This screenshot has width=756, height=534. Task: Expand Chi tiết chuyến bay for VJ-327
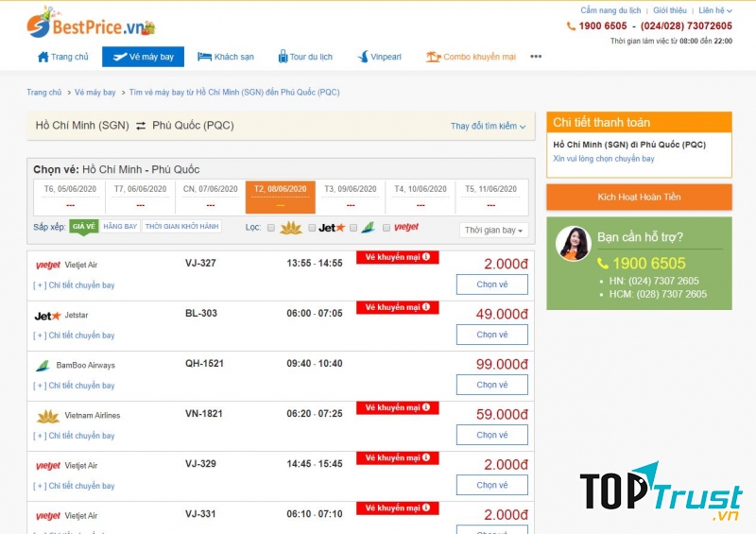click(x=74, y=285)
